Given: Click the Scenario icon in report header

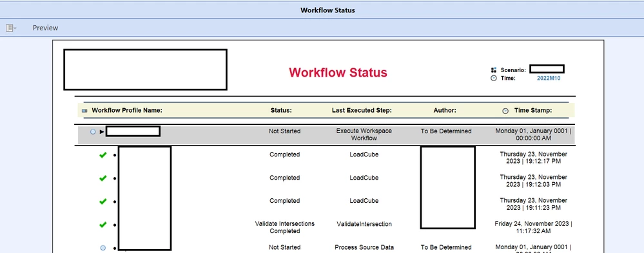Looking at the screenshot, I should click(494, 70).
